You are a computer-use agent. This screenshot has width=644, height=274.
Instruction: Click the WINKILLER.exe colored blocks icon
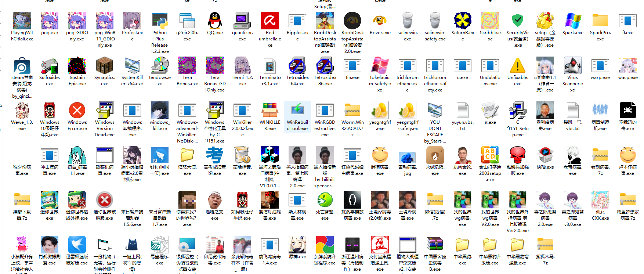[x=270, y=111]
